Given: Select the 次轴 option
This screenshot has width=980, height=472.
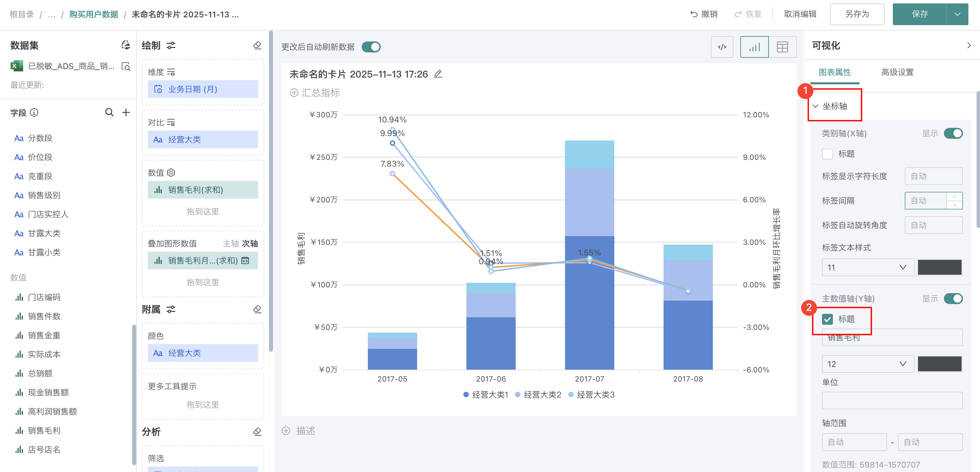Looking at the screenshot, I should coord(250,243).
